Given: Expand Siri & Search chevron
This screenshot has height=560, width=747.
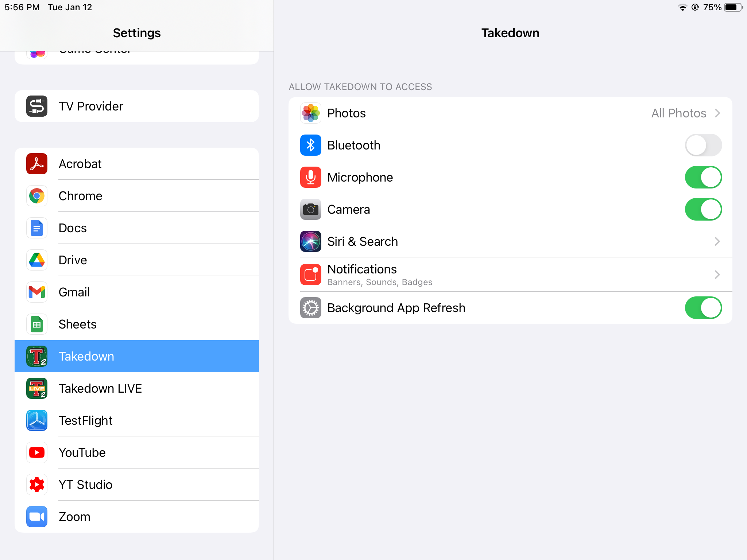Looking at the screenshot, I should point(717,241).
